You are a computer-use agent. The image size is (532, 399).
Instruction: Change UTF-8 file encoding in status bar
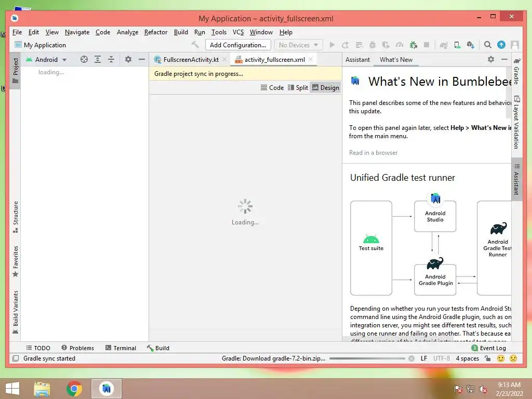pos(442,358)
